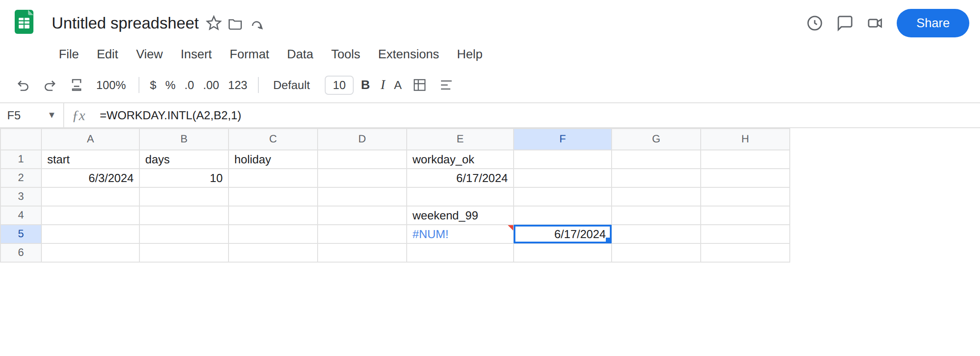Screen dimensions: 980x356
Task: Start a video meeting with camera icon
Action: pos(875,23)
